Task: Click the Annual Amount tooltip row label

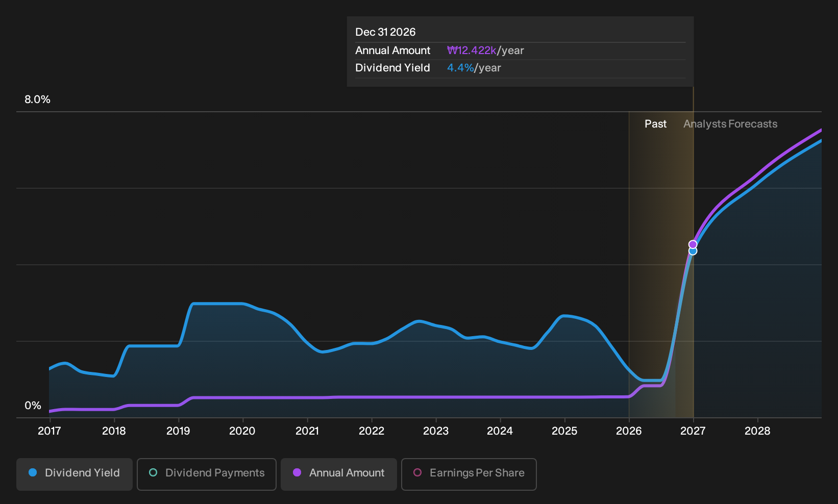Action: pyautogui.click(x=392, y=51)
